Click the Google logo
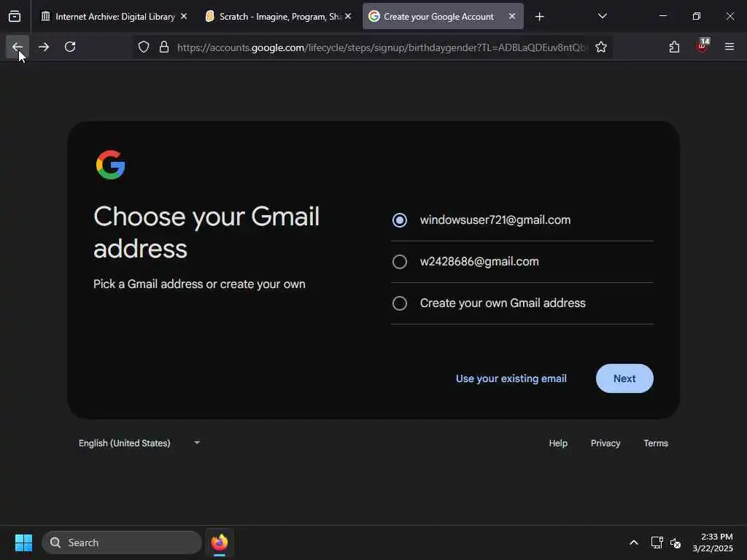The height and width of the screenshot is (560, 747). click(111, 165)
